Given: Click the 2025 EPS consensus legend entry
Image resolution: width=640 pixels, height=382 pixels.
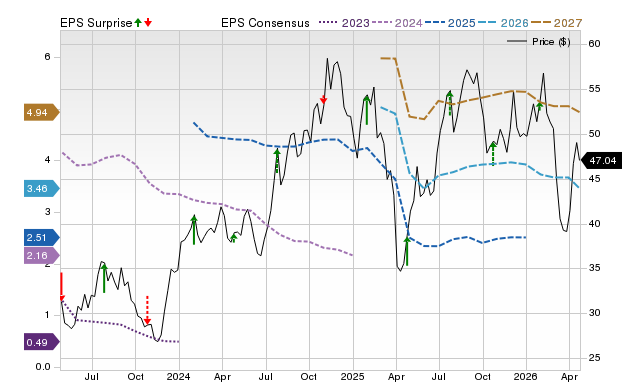Looking at the screenshot, I should [450, 23].
